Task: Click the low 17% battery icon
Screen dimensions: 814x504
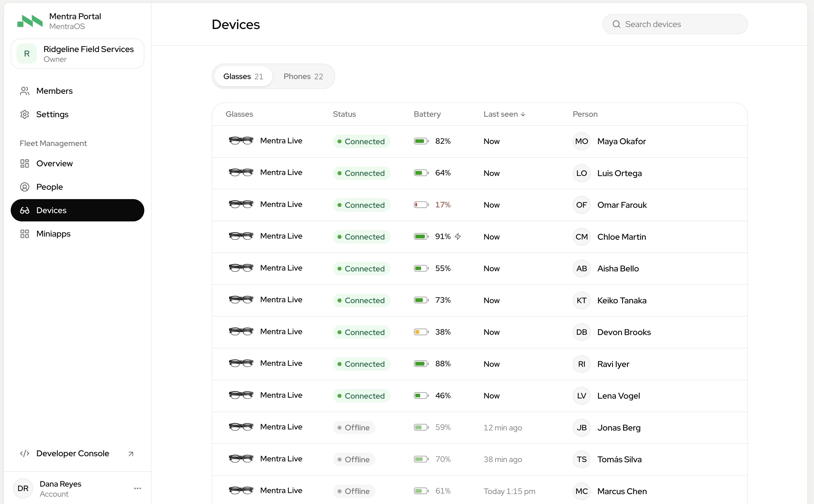Action: pos(421,205)
